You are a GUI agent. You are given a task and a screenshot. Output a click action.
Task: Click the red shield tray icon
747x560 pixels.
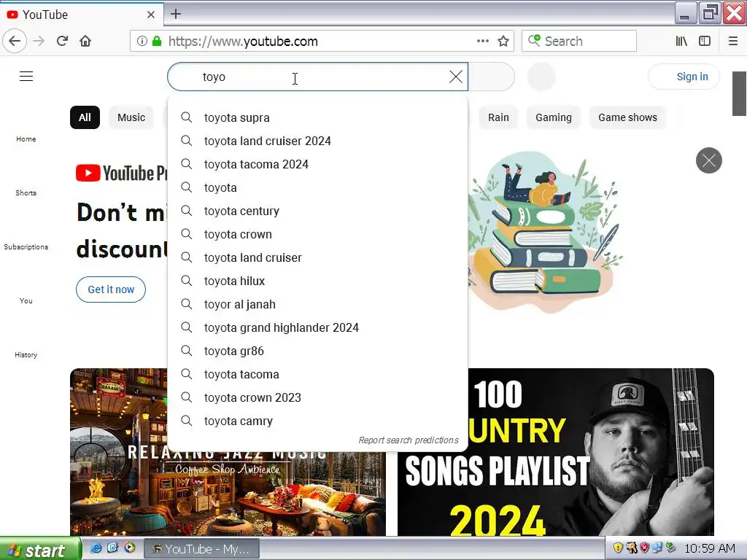point(644,548)
